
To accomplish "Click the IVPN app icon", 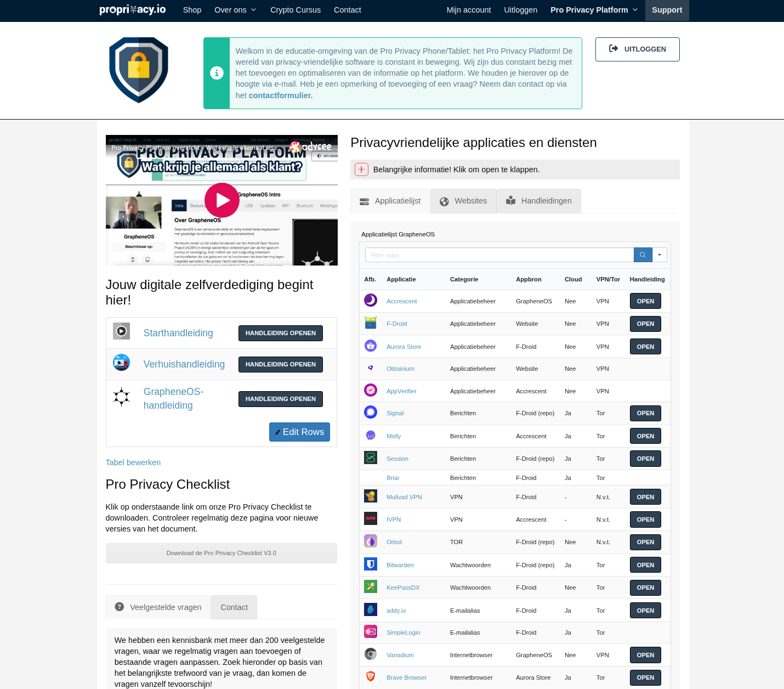I will 371,518.
